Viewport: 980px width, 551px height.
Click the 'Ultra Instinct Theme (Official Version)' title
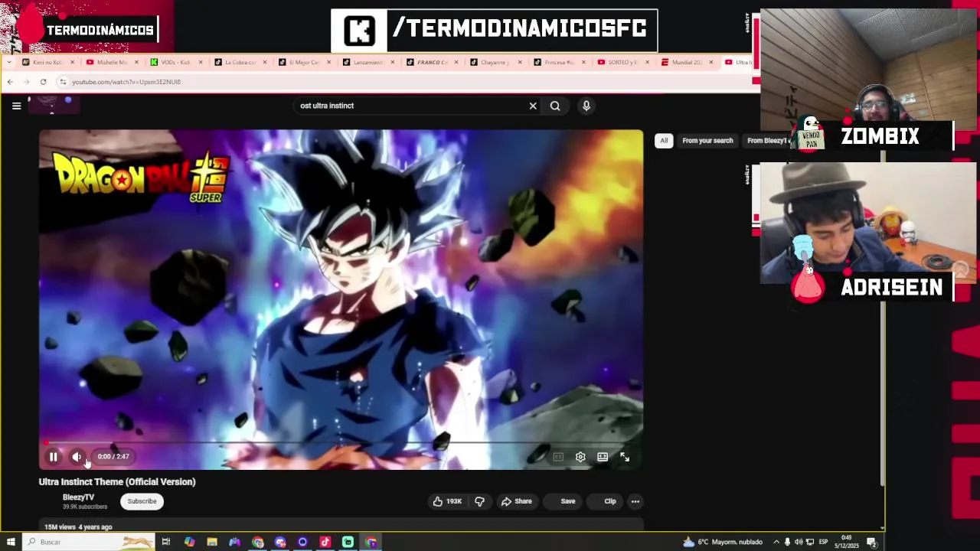click(117, 482)
